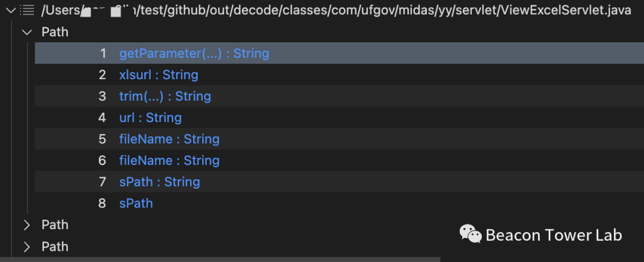
Task: Expand the last Path chevron at bottom
Action: (27, 247)
